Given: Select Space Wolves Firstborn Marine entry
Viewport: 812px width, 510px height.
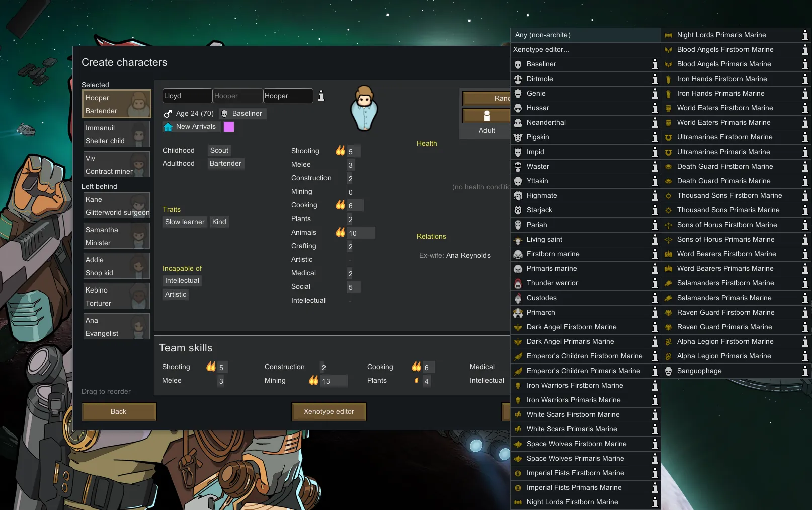Looking at the screenshot, I should [576, 444].
